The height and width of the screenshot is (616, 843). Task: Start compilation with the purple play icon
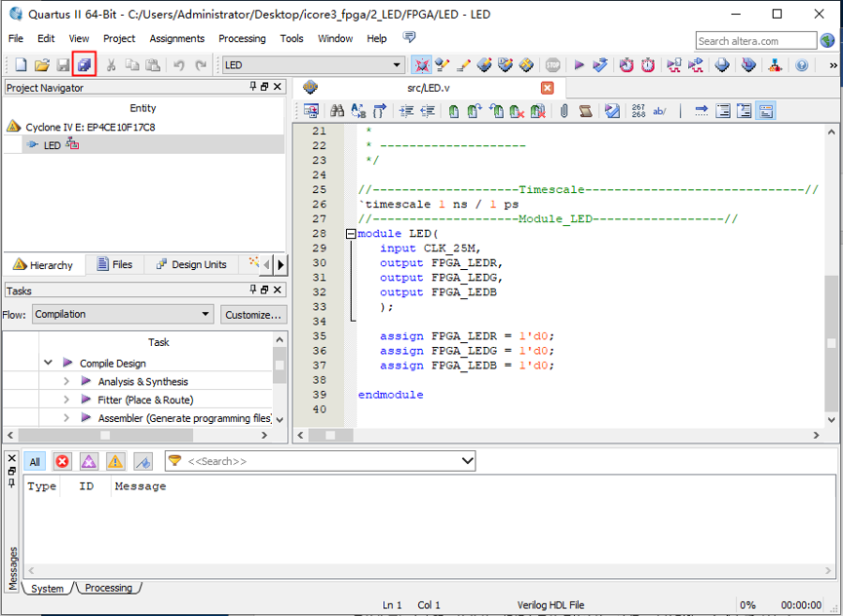[579, 65]
